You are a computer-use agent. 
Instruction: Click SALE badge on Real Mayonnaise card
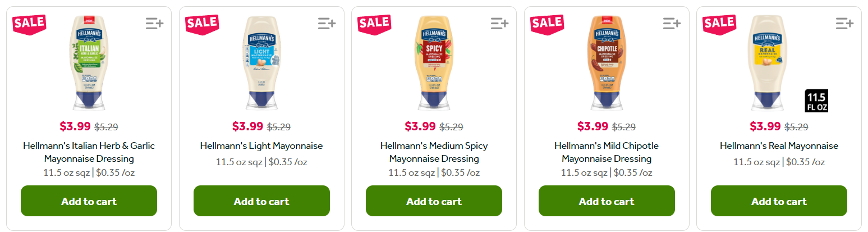(719, 24)
